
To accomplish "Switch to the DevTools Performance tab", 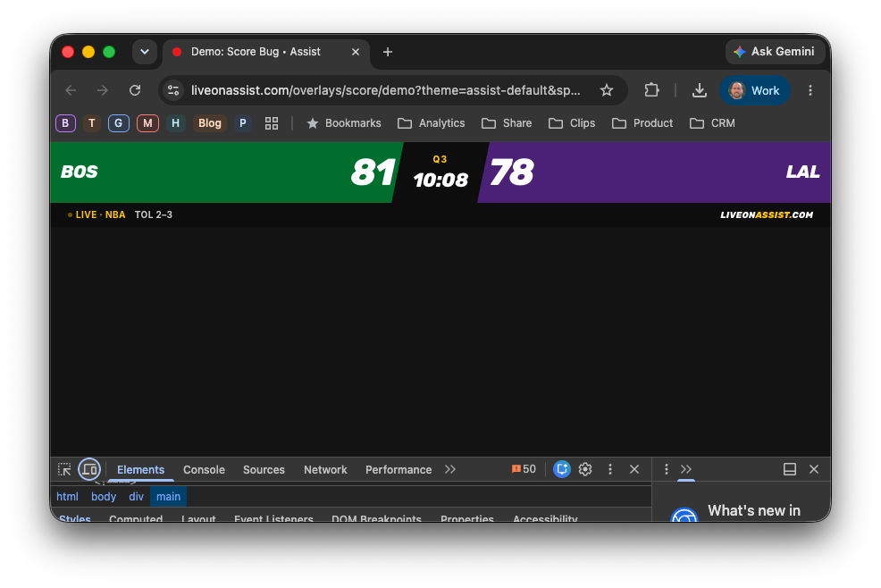I will coord(399,470).
